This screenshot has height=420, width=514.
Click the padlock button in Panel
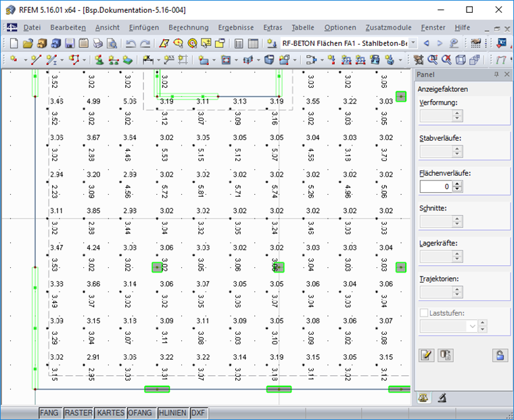[500, 355]
